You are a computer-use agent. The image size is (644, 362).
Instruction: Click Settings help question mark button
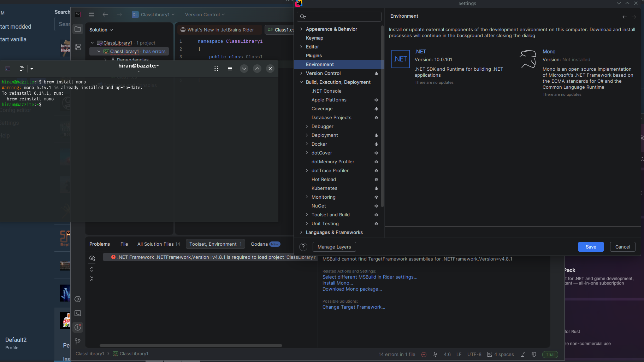tap(303, 247)
